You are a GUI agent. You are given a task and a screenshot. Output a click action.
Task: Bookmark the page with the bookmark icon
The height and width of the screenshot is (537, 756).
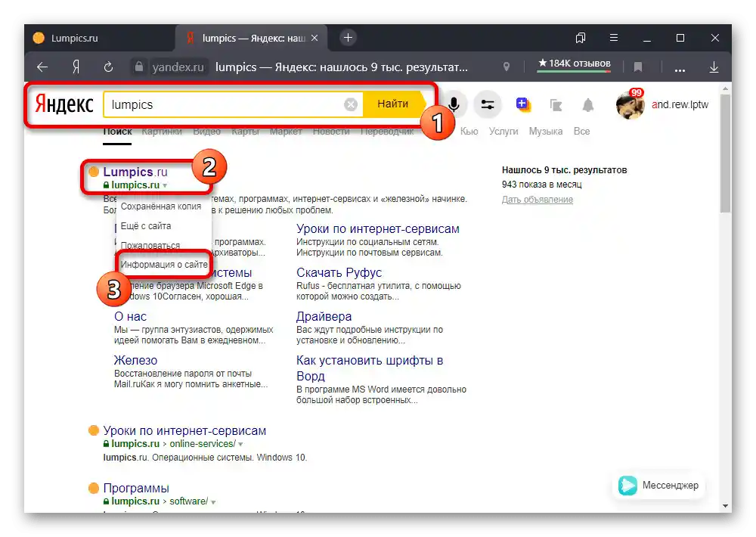click(x=638, y=67)
